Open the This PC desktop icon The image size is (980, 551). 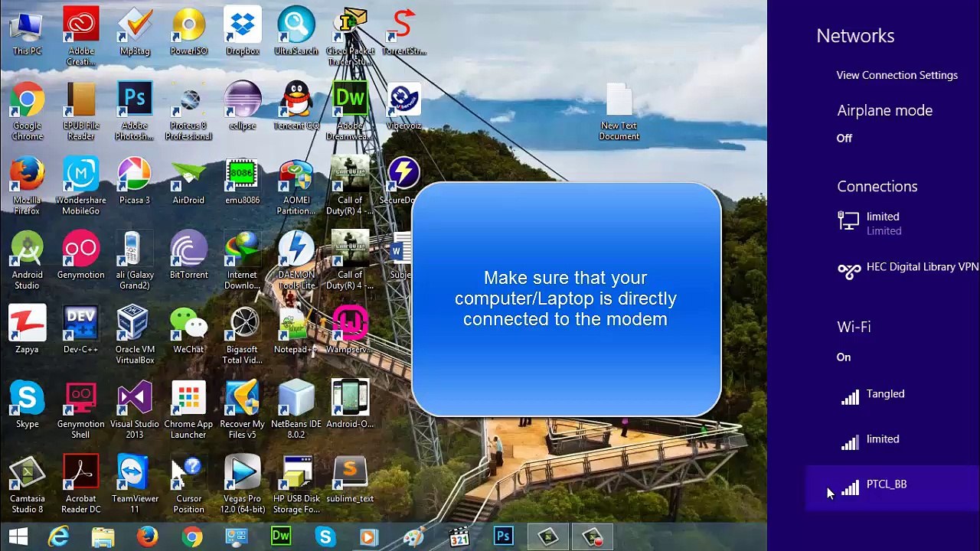[27, 32]
